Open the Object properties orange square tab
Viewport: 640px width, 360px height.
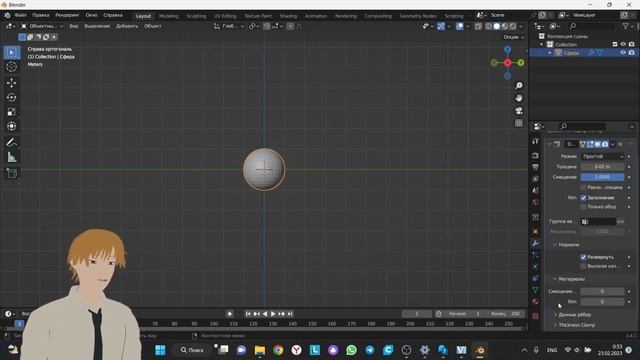pos(536,231)
